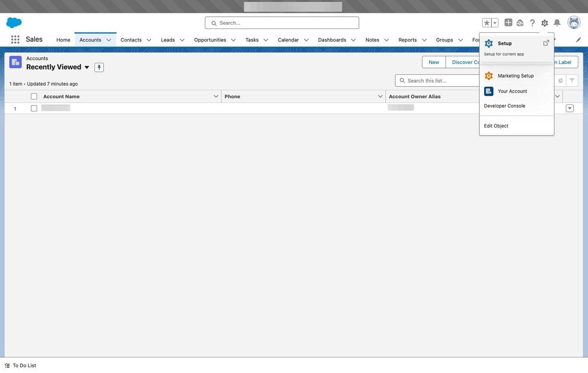This screenshot has height=373, width=588.
Task: Expand the Contacts tab chevron
Action: tap(149, 40)
